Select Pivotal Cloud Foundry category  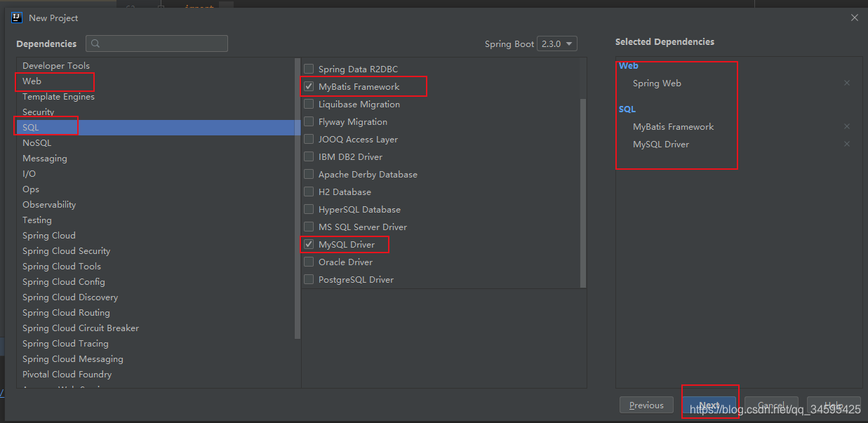click(x=156, y=374)
